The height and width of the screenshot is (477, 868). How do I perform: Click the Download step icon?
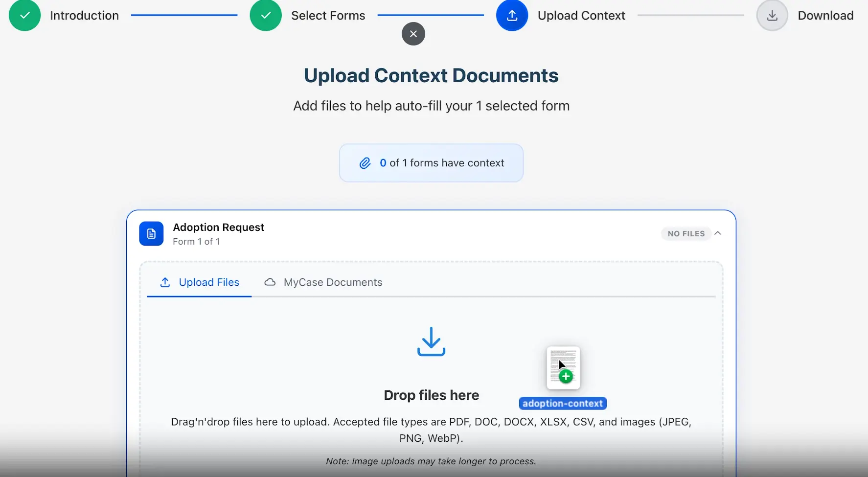772,15
